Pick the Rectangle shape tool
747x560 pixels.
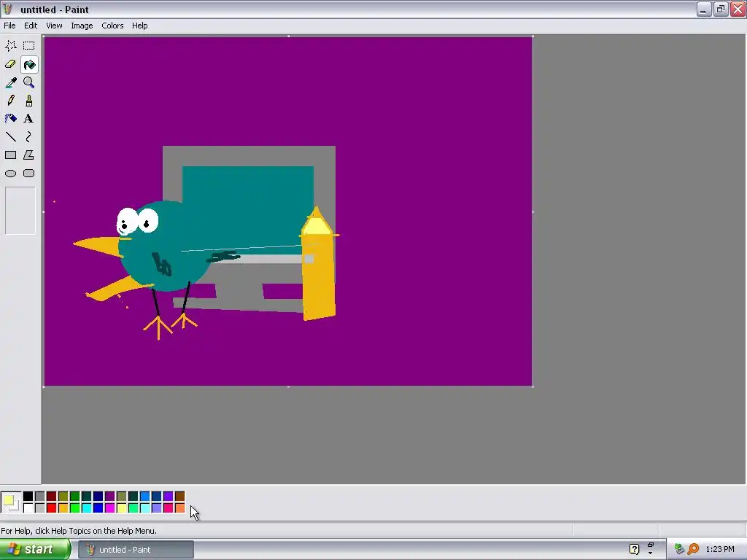11,155
